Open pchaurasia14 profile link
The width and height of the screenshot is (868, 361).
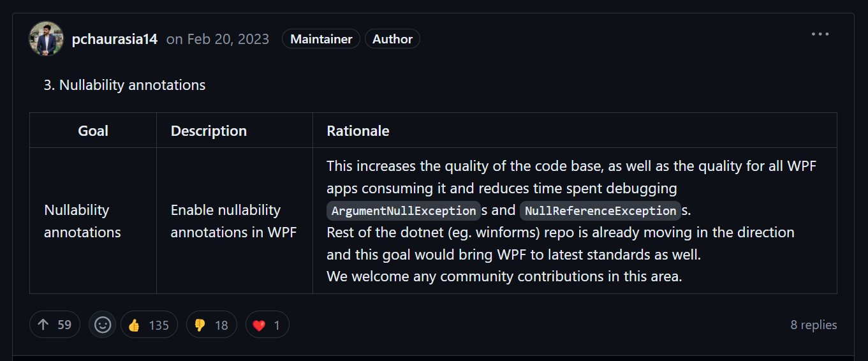tap(115, 39)
